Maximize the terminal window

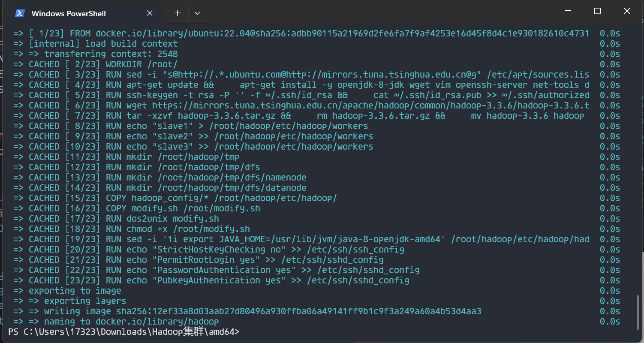point(597,12)
